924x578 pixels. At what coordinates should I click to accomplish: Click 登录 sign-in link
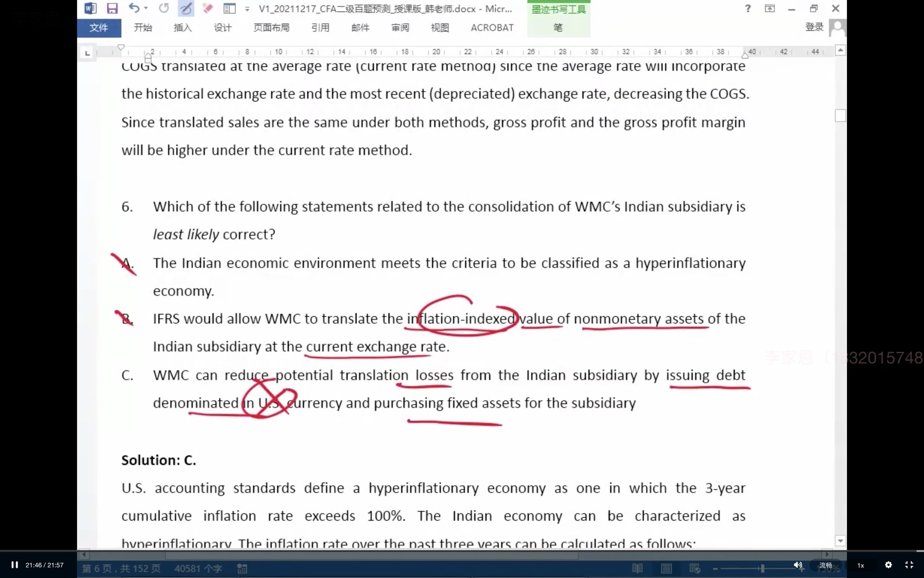click(x=814, y=27)
